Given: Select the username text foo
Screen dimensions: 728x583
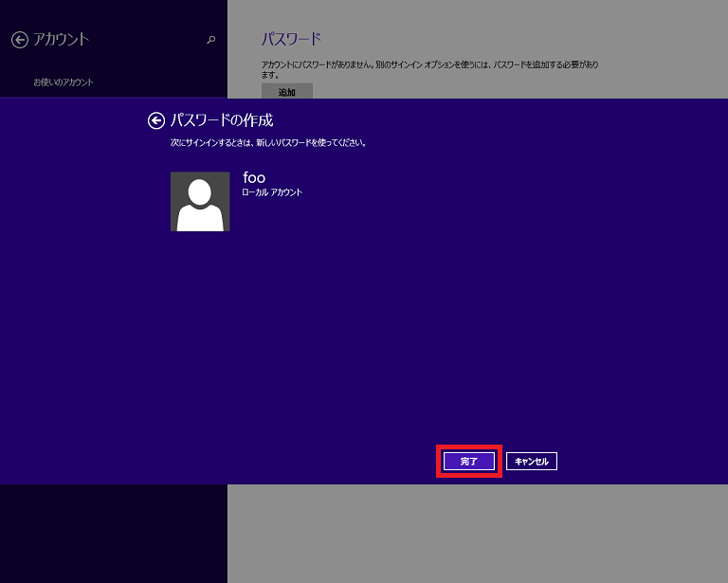Looking at the screenshot, I should pyautogui.click(x=254, y=177).
